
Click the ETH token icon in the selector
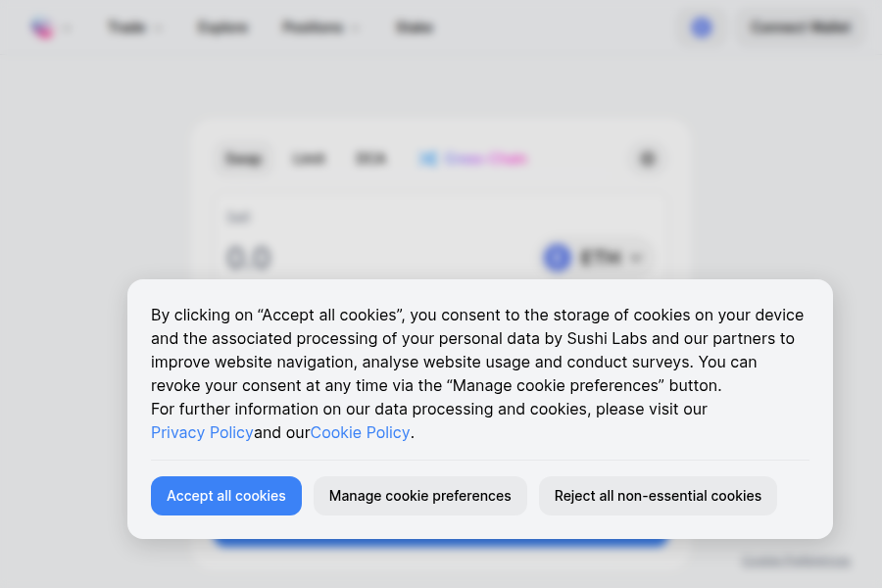pos(557,258)
